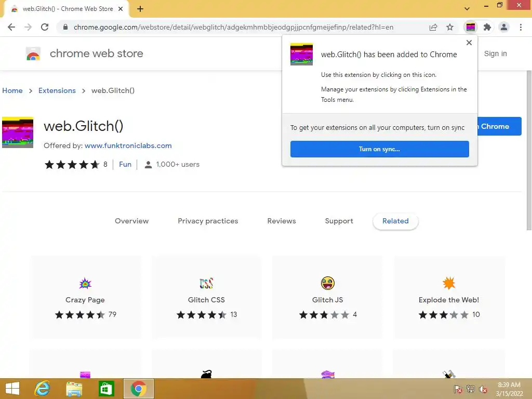The image size is (532, 399).
Task: Open the taskbar clock and date
Action: [x=509, y=389]
